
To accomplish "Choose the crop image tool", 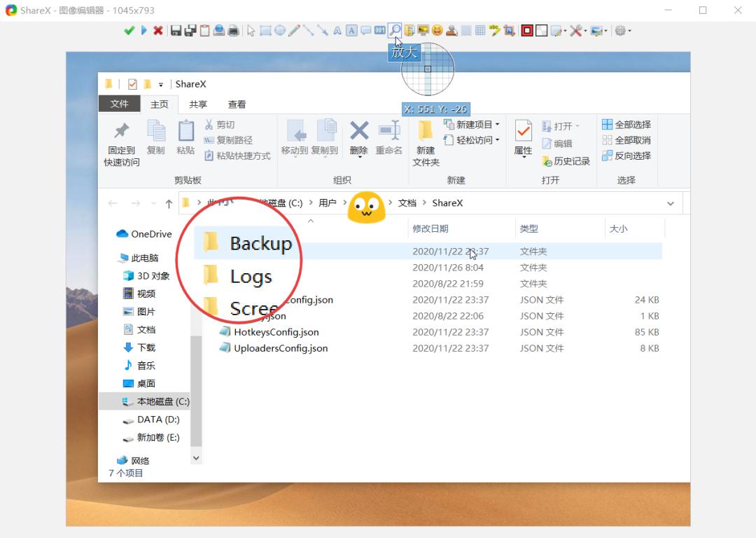I will 509,31.
